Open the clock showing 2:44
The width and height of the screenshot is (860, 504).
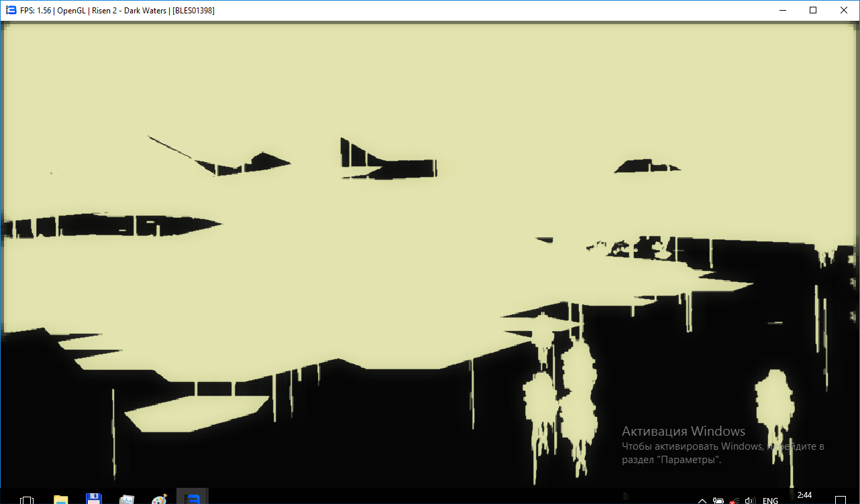[x=804, y=495]
